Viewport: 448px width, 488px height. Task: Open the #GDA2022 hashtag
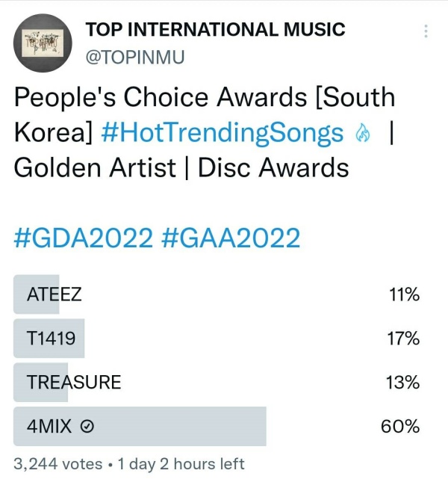point(83,238)
